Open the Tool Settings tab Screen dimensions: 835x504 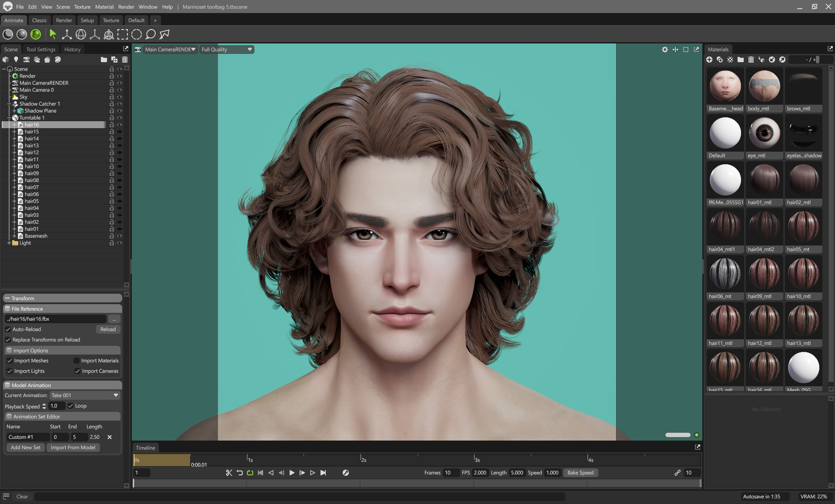41,50
